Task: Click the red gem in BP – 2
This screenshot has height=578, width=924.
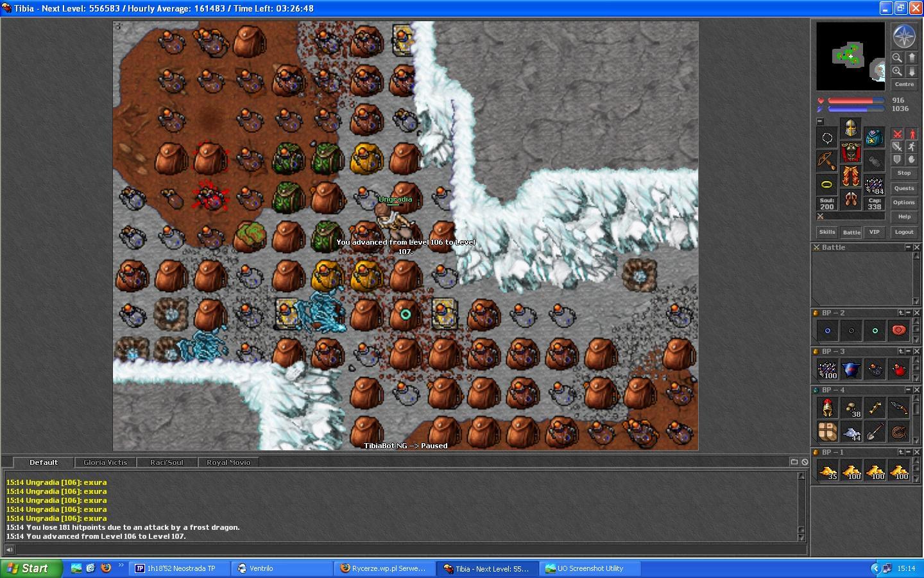Action: click(x=899, y=331)
